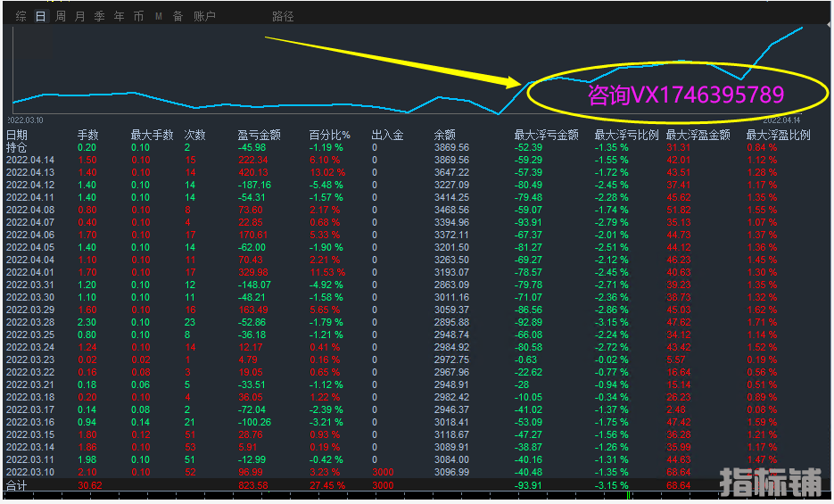Sort by the 最大浮盈金额 column header
The image size is (834, 504).
click(698, 135)
